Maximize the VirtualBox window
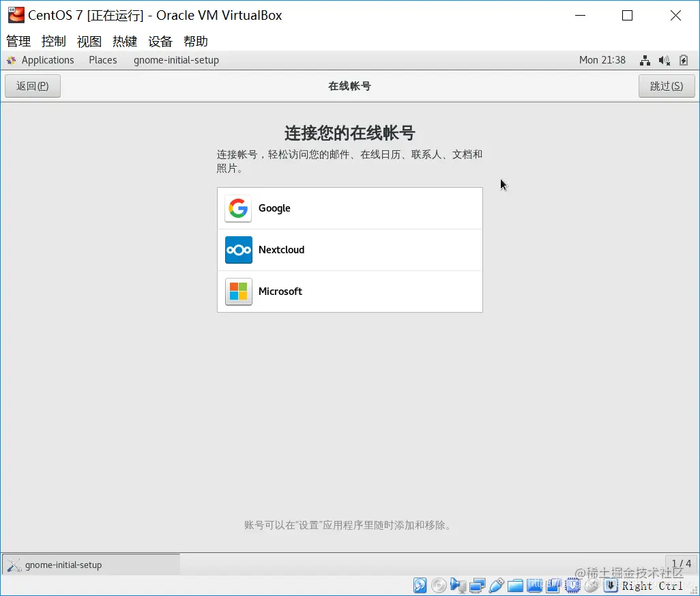The width and height of the screenshot is (700, 596). pyautogui.click(x=627, y=15)
